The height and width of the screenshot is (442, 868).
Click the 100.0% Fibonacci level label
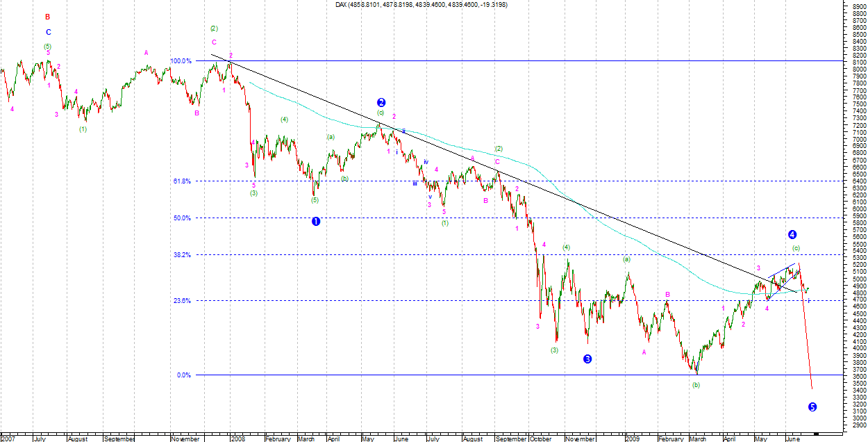click(181, 61)
